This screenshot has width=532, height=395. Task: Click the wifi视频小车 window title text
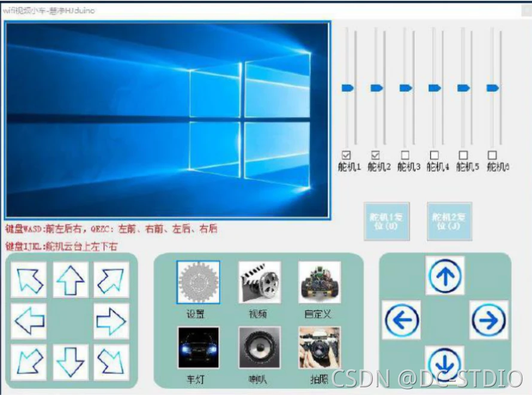[49, 11]
